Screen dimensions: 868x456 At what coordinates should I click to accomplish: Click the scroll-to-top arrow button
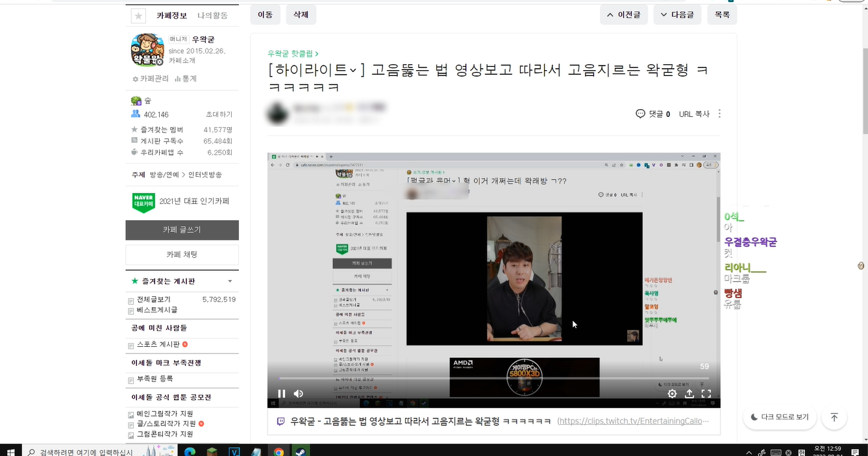click(834, 417)
